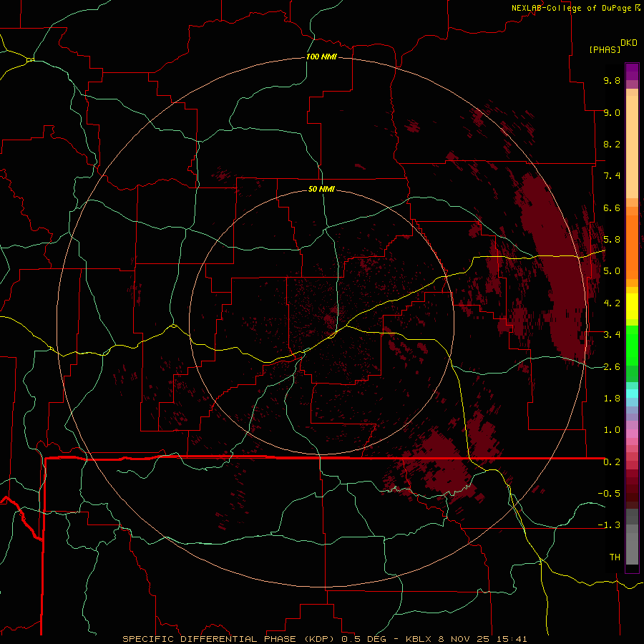Click the DKD unit label above the color scale
Viewport: 644px width, 644px height.
[x=629, y=43]
